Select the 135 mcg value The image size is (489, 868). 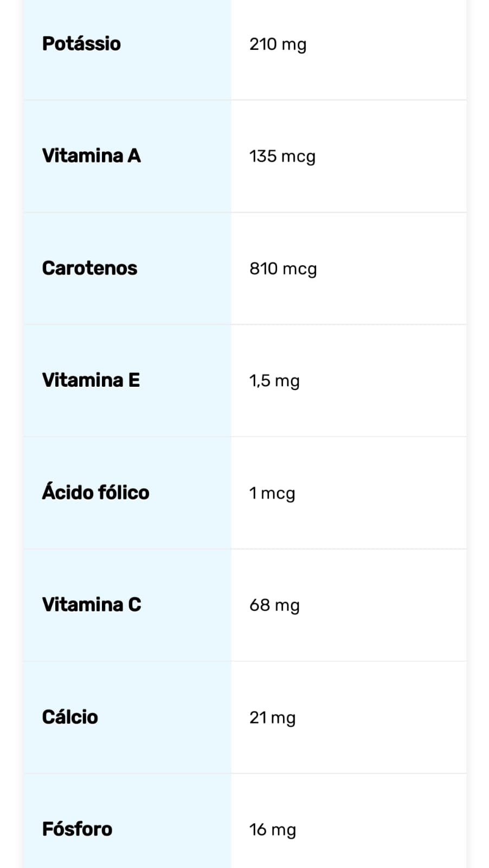coord(282,156)
